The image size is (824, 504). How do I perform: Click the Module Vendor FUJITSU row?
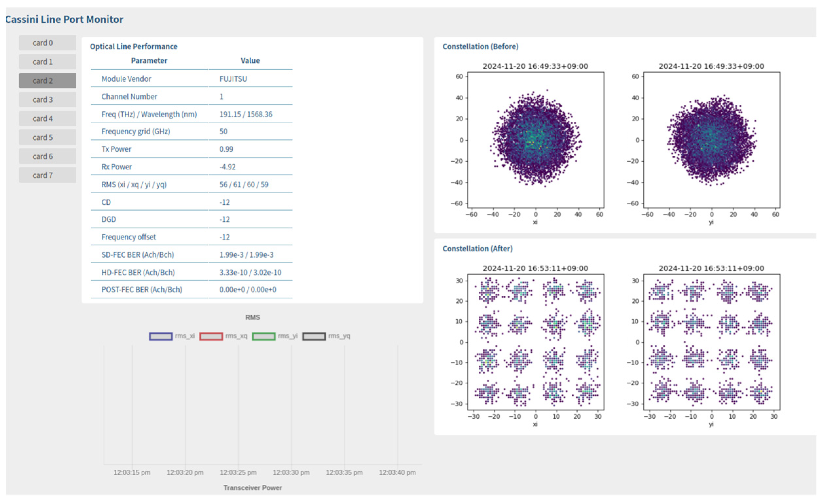point(191,79)
